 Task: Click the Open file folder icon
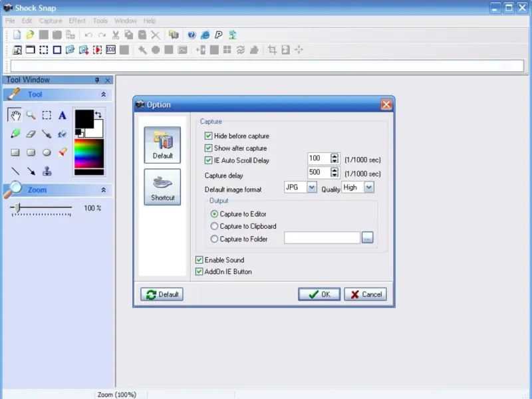coord(30,35)
